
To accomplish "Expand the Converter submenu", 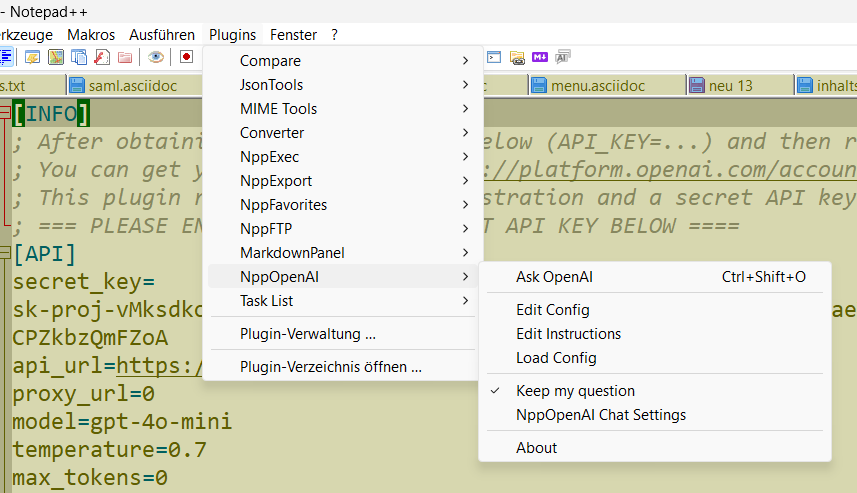I will 343,133.
